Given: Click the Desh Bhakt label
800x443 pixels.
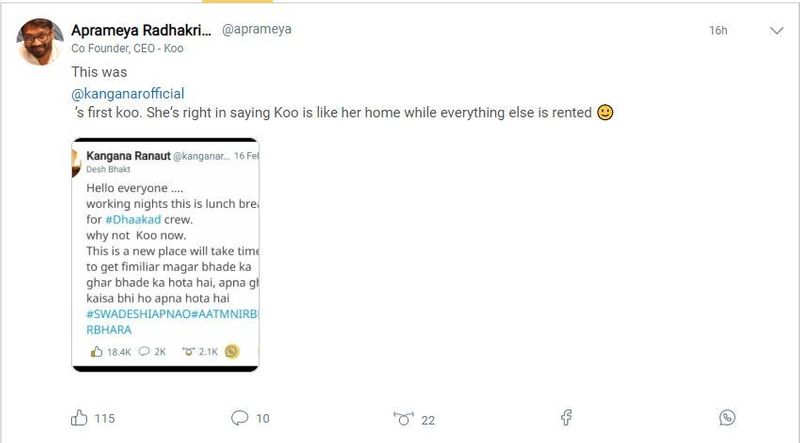Looking at the screenshot, I should 101,170.
